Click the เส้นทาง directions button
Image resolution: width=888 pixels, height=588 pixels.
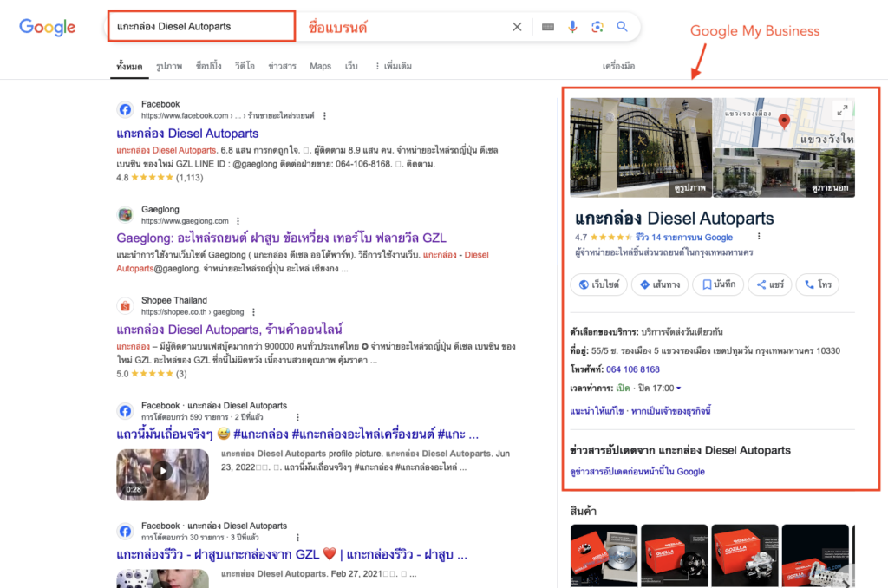pyautogui.click(x=660, y=284)
